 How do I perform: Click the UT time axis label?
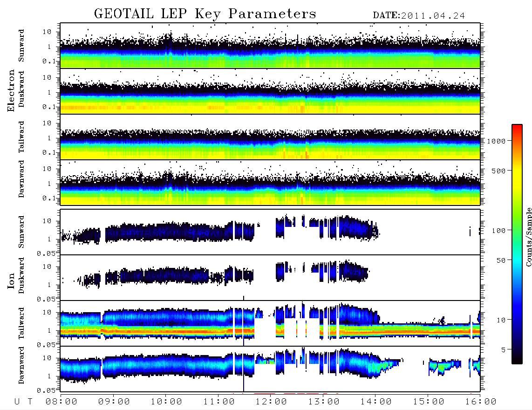pos(24,402)
